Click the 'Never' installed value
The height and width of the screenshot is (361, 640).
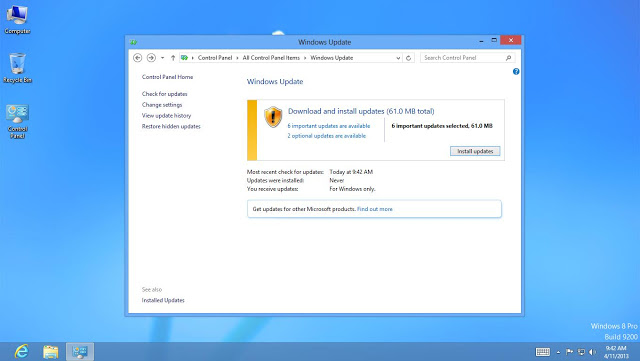tap(337, 180)
